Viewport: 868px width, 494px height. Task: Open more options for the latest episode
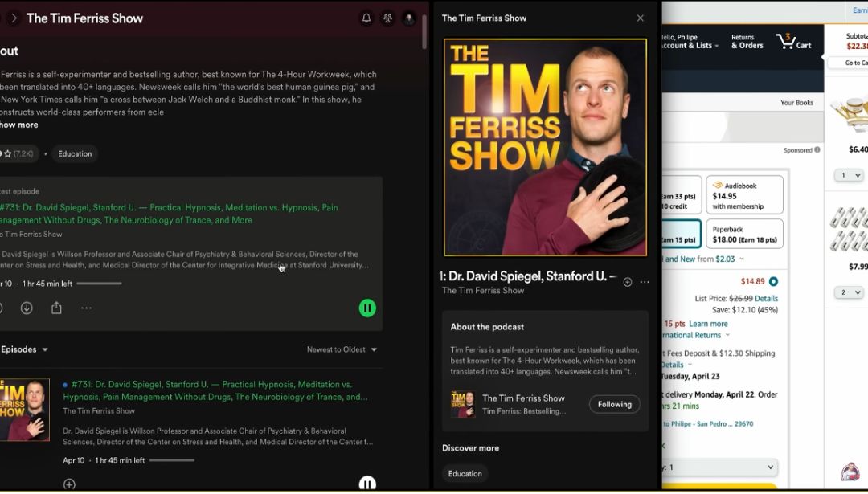coord(86,308)
